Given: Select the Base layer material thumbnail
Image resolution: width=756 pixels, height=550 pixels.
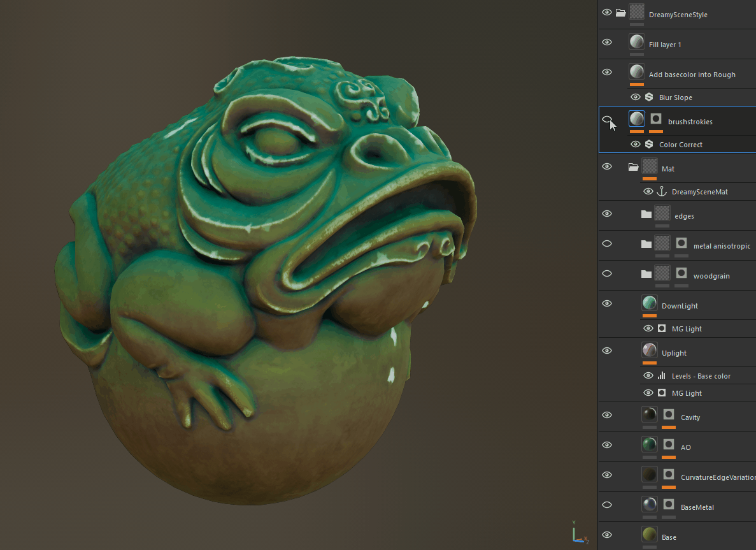Looking at the screenshot, I should tap(649, 534).
